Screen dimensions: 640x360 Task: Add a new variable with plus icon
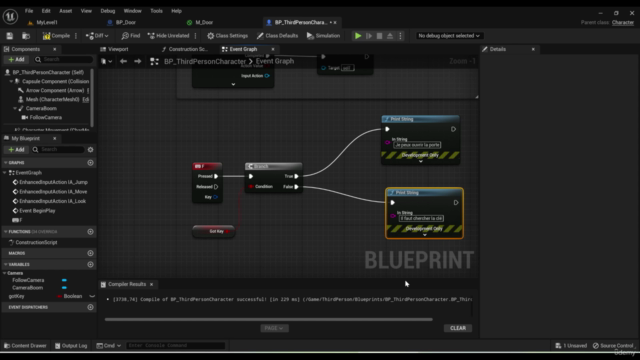tap(91, 264)
